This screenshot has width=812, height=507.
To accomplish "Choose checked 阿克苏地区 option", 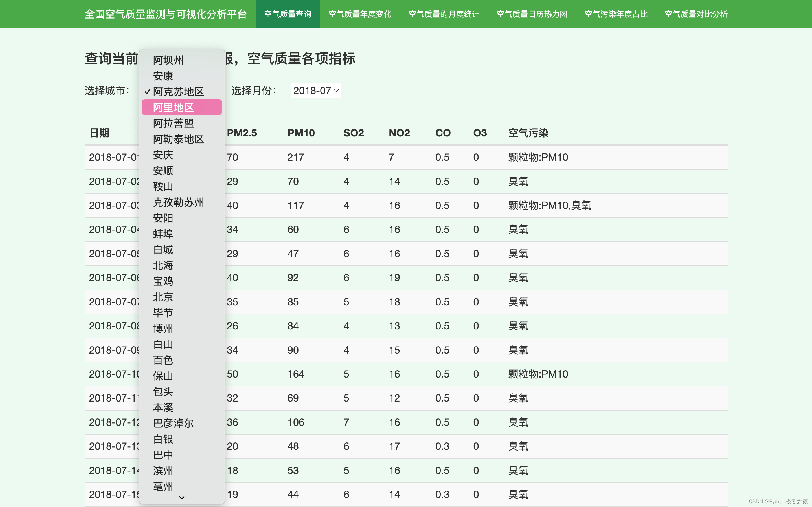I will pyautogui.click(x=178, y=92).
